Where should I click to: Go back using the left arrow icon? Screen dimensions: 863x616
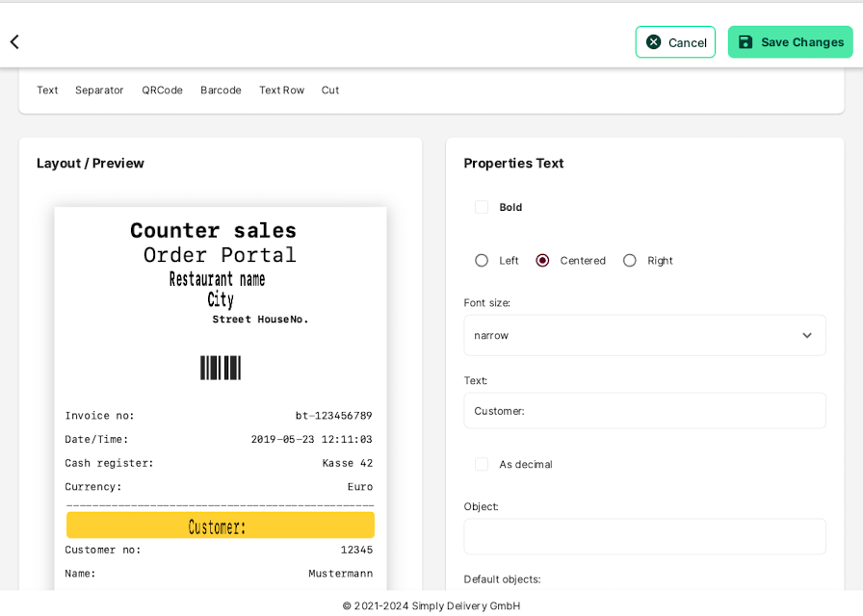[x=14, y=41]
